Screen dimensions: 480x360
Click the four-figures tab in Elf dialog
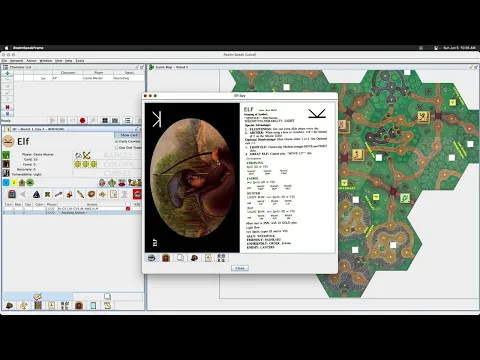pyautogui.click(x=221, y=258)
